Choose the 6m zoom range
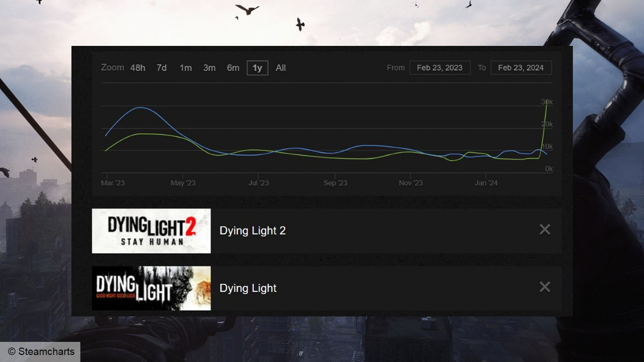This screenshot has width=644, height=362. (233, 68)
